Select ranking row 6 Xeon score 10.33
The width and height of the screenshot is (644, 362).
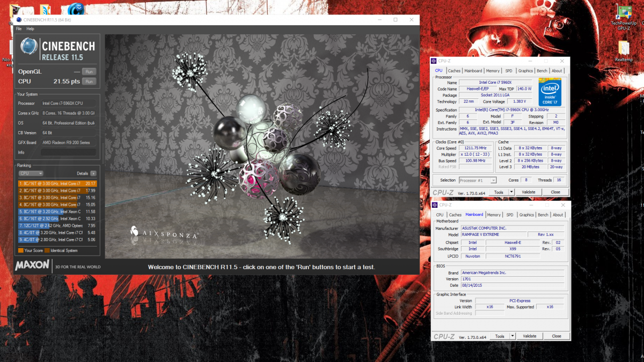pyautogui.click(x=57, y=219)
